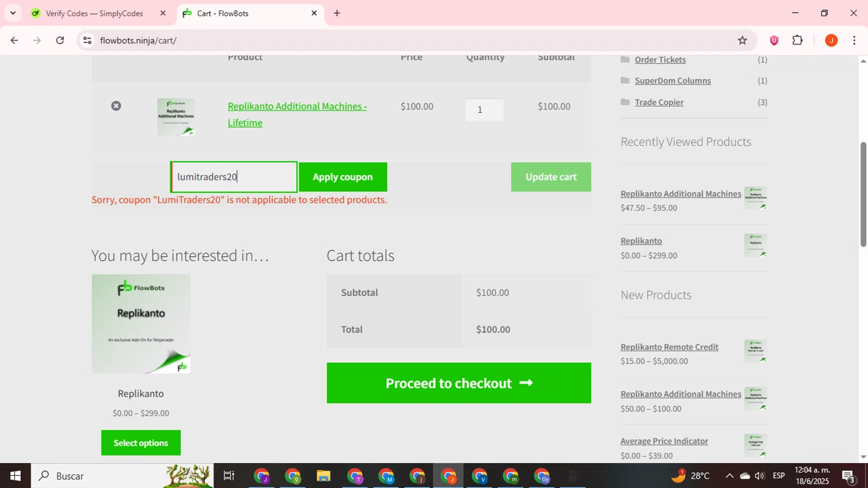Close the Verify Codes — SimplyCodes tab

click(163, 13)
